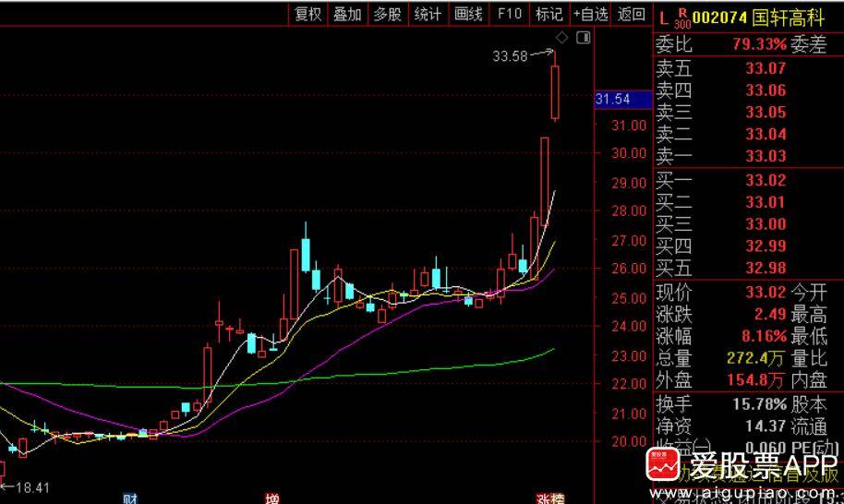Select the 卖三 price 33.05

(x=766, y=113)
